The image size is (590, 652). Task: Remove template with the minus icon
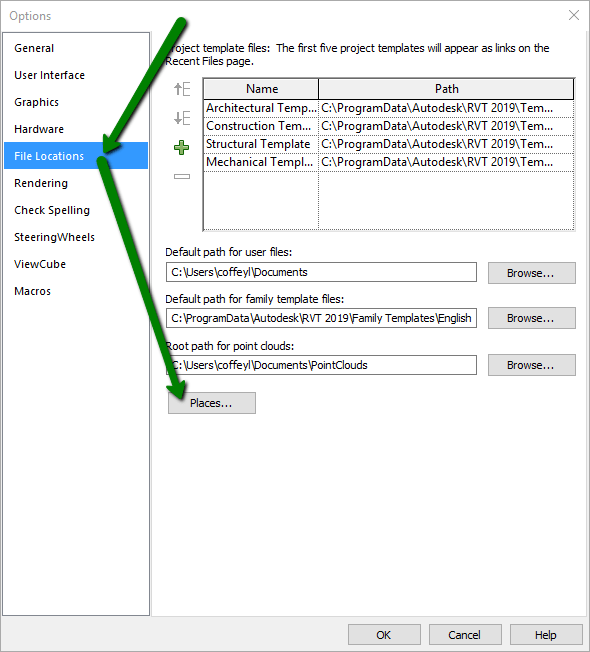(182, 177)
